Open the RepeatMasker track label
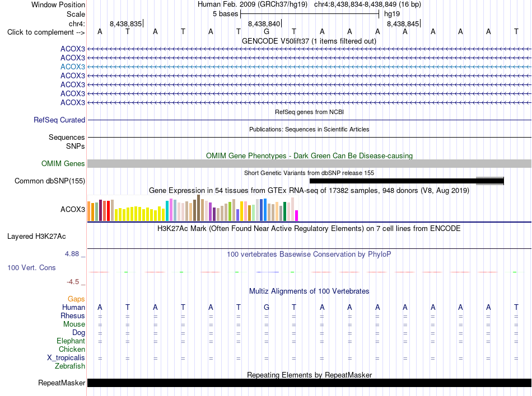 click(x=62, y=383)
